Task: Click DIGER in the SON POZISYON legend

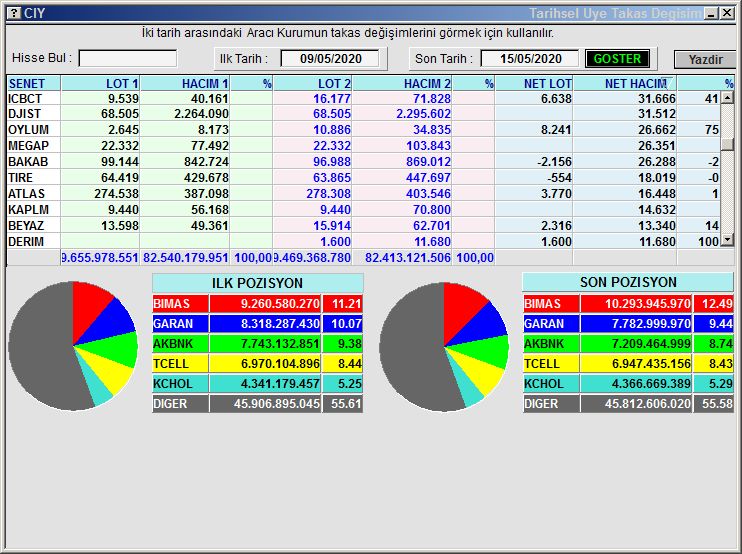Action: click(551, 404)
